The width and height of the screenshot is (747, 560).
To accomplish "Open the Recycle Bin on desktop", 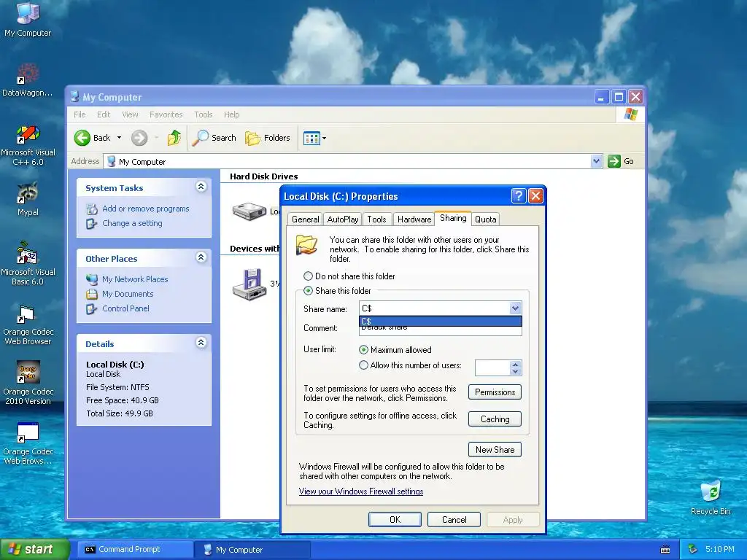I will click(711, 497).
